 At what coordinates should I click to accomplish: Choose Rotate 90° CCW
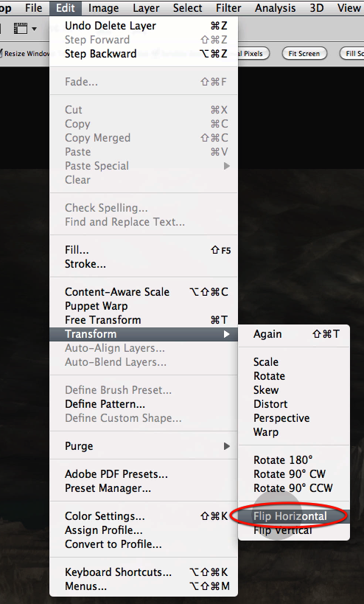(294, 488)
